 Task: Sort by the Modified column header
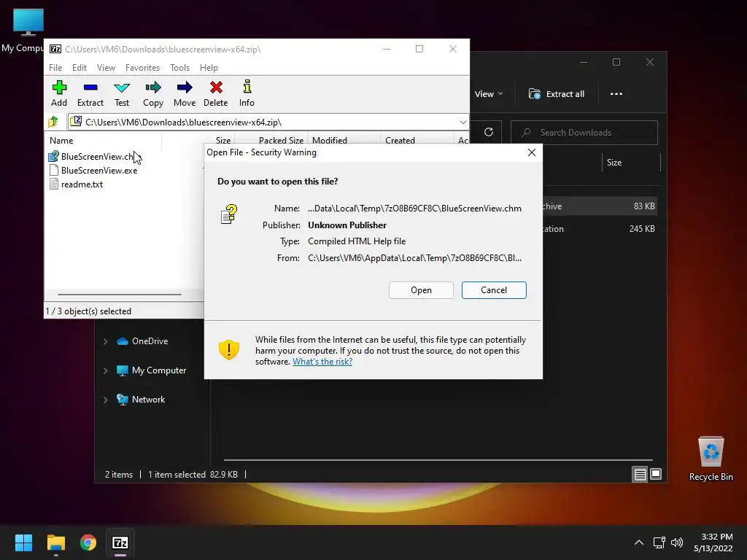tap(330, 141)
